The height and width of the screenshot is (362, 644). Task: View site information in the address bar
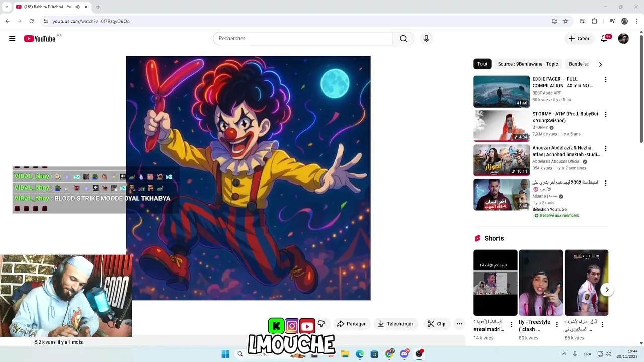coord(46,21)
